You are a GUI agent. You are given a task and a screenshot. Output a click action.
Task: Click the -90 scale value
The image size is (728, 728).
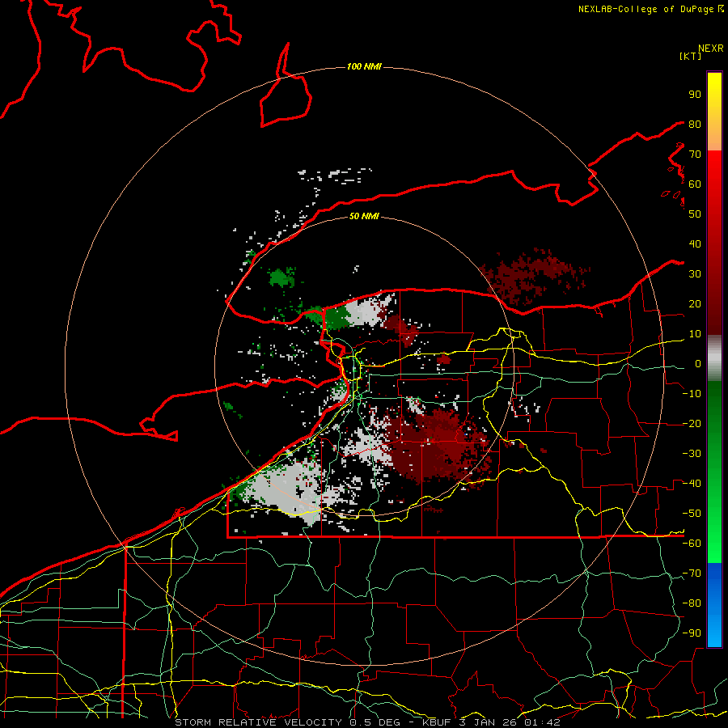point(692,633)
